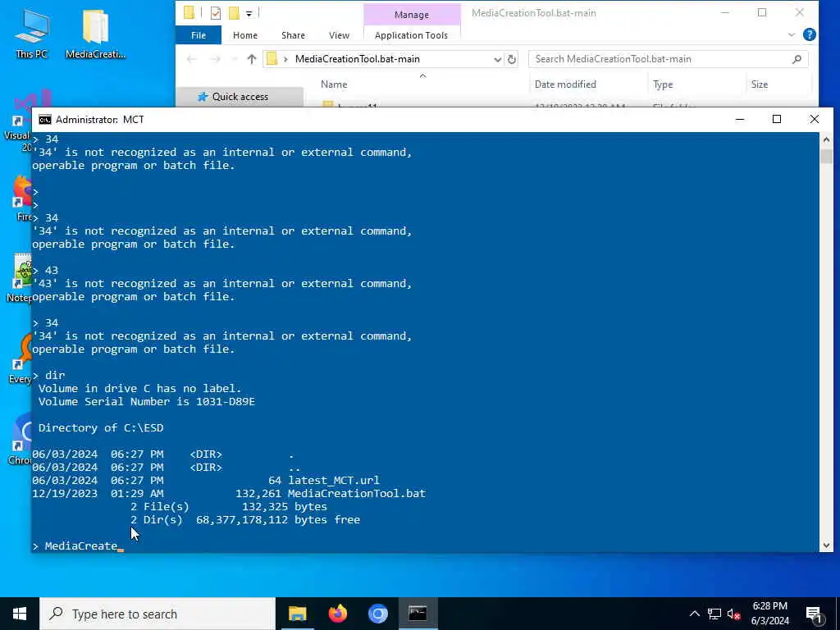Click the Explorer help question-mark icon
This screenshot has height=630, width=840.
pyautogui.click(x=810, y=34)
